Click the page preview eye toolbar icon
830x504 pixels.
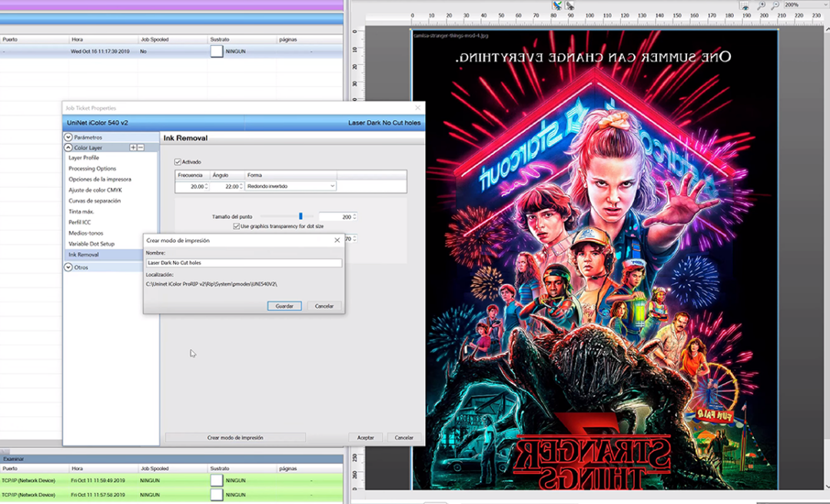coord(569,5)
